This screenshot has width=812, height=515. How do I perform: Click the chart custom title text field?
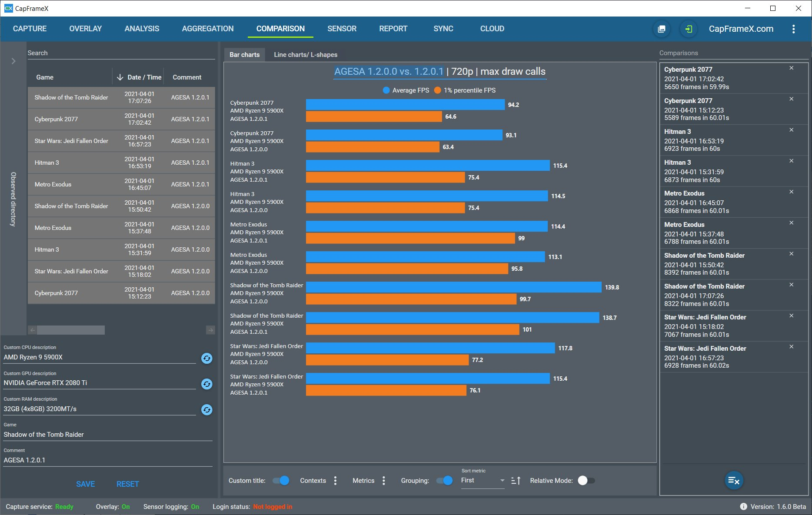click(x=440, y=72)
